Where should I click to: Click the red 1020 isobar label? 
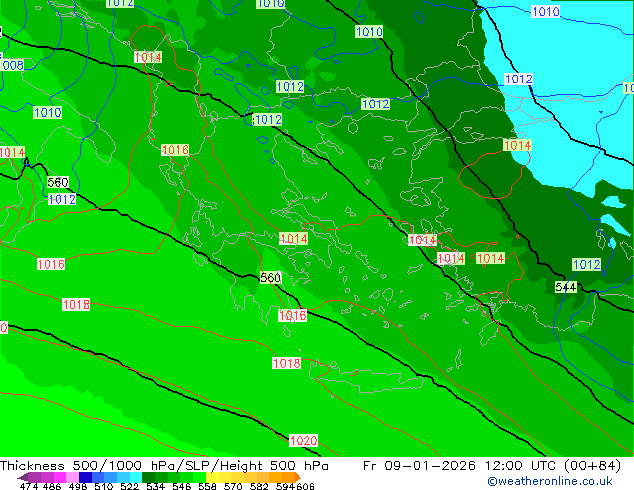tap(303, 440)
